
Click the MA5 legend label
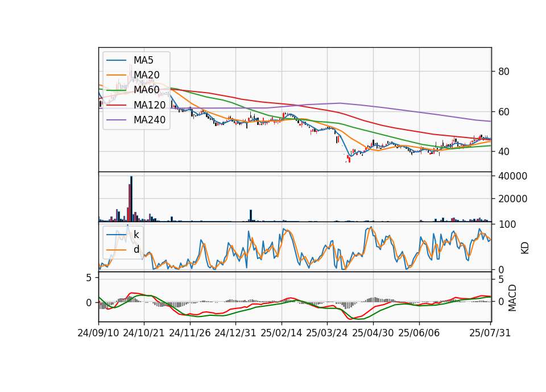click(x=143, y=60)
